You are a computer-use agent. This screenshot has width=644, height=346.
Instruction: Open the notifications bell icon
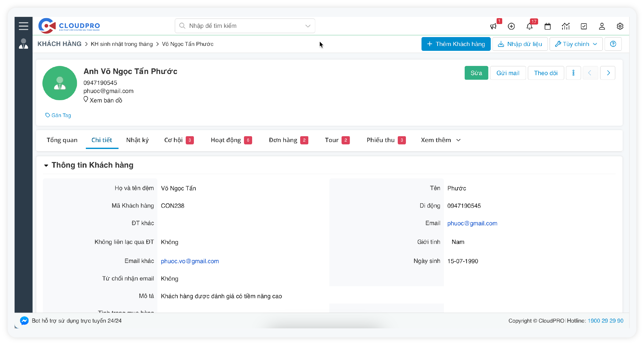529,26
